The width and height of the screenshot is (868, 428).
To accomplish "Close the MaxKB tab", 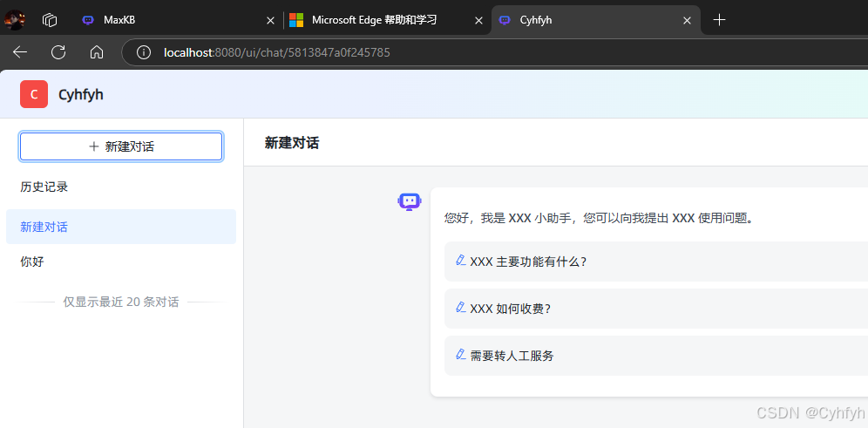I will click(x=270, y=21).
